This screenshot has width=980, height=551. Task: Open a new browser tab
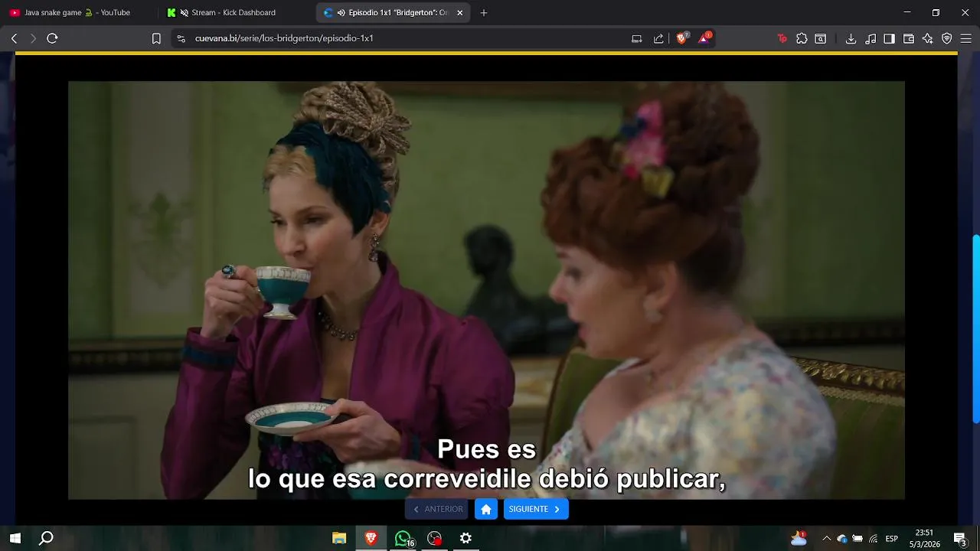[x=484, y=13]
